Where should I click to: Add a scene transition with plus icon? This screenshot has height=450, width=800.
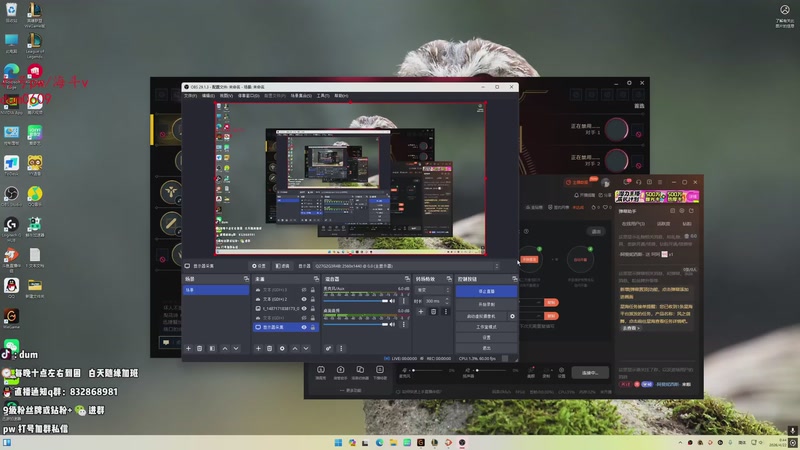421,311
